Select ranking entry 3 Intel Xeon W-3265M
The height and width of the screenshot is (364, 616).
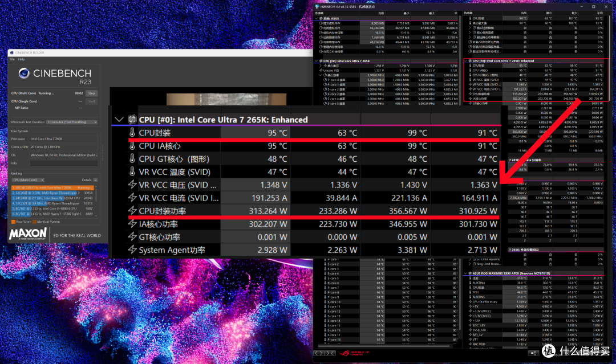[x=52, y=198]
